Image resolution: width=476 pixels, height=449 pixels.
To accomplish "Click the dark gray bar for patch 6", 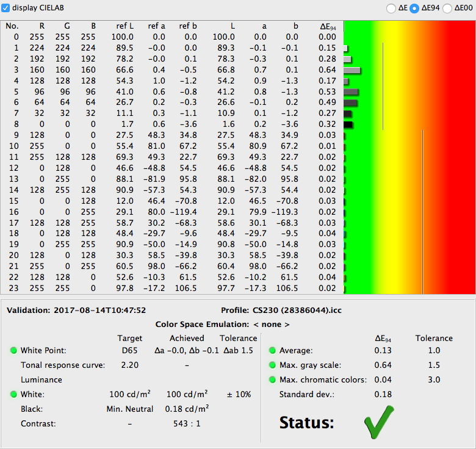I will (x=350, y=102).
